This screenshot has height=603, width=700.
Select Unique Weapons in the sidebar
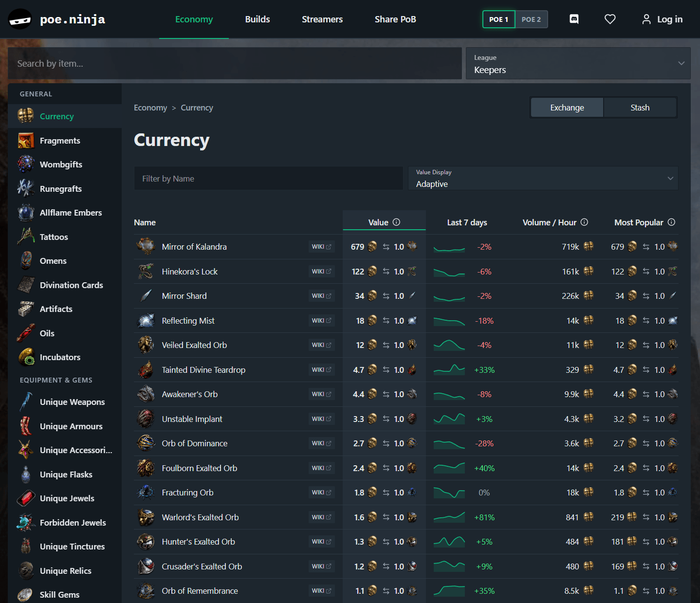point(65,402)
